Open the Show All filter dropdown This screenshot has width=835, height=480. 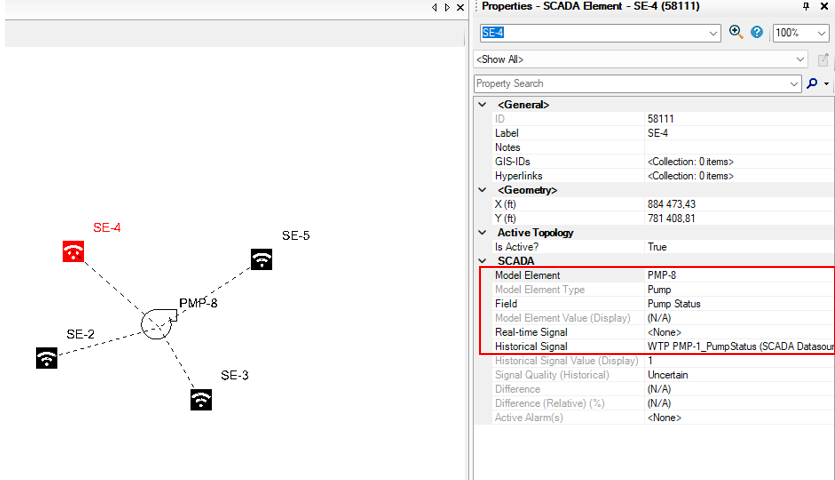click(x=800, y=60)
